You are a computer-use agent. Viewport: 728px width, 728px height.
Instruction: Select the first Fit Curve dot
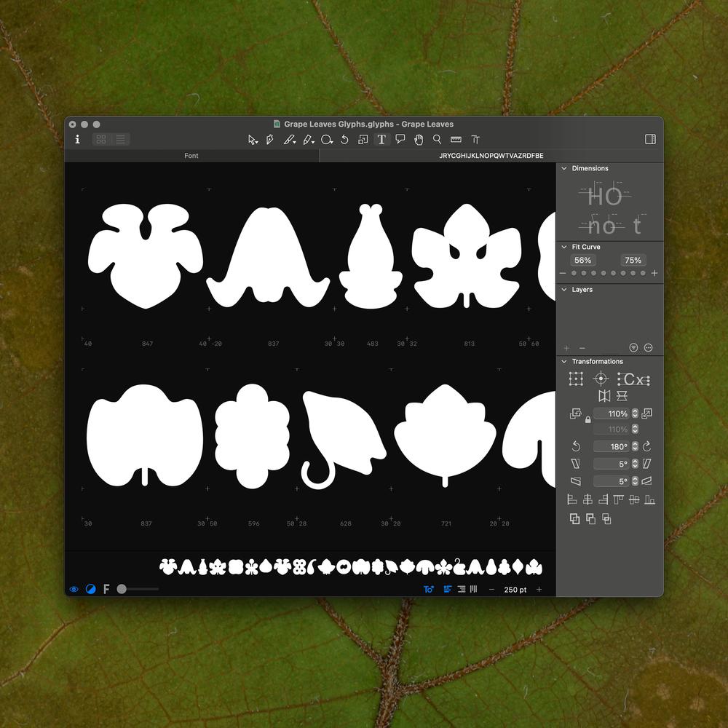(x=574, y=274)
